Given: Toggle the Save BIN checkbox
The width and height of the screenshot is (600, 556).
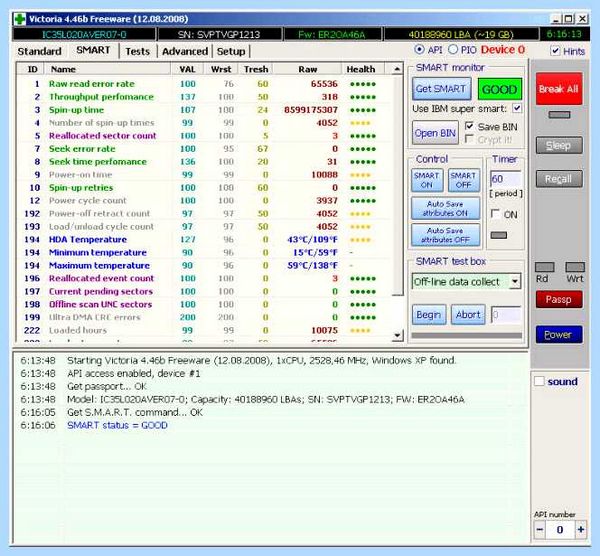Looking at the screenshot, I should [x=470, y=126].
